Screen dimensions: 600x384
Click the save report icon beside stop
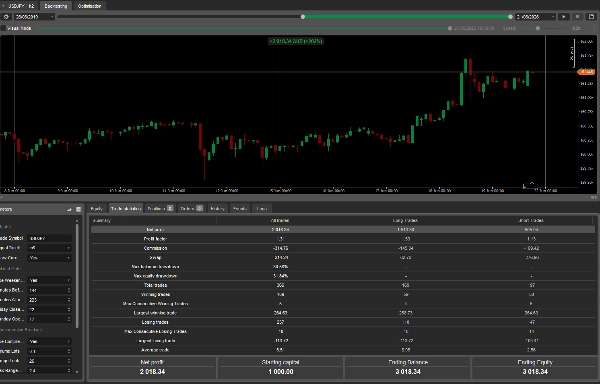[x=591, y=17]
